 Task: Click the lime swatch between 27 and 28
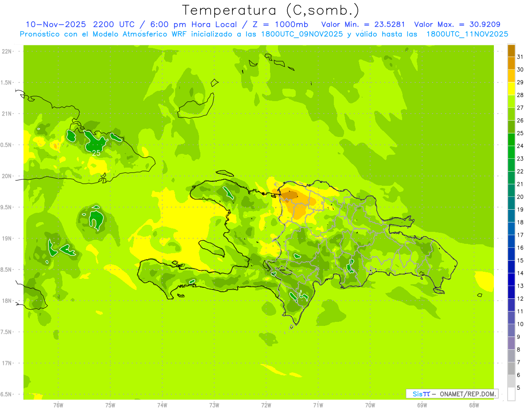[511, 101]
